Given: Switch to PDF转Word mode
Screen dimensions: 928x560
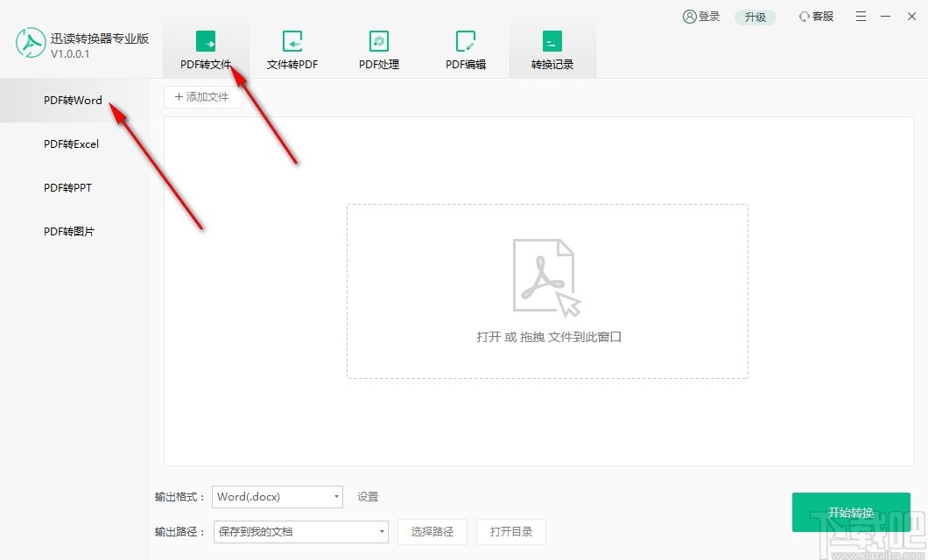Looking at the screenshot, I should point(72,100).
